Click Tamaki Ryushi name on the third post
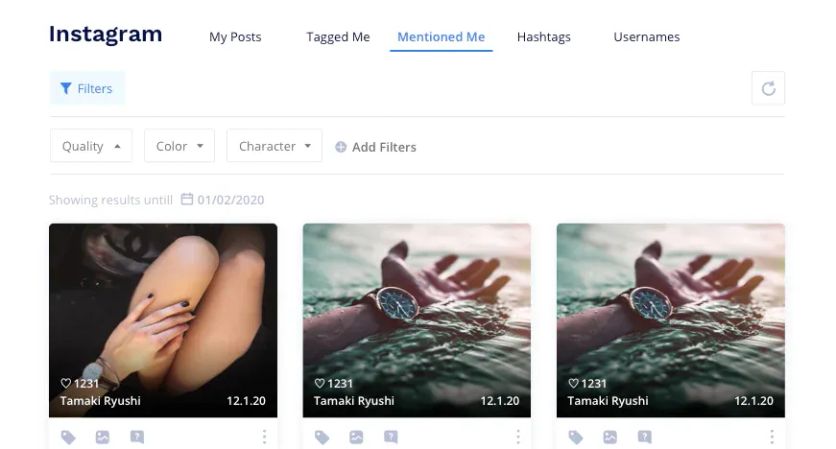 coord(608,401)
